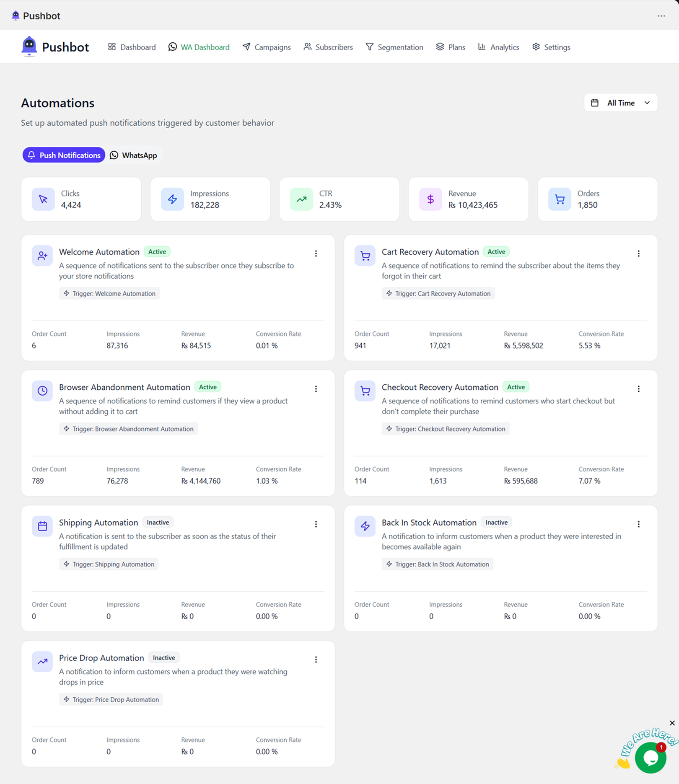Screen dimensions: 679x784
Task: Click the Trigger: Welcome Automation tag
Action: [x=109, y=294]
